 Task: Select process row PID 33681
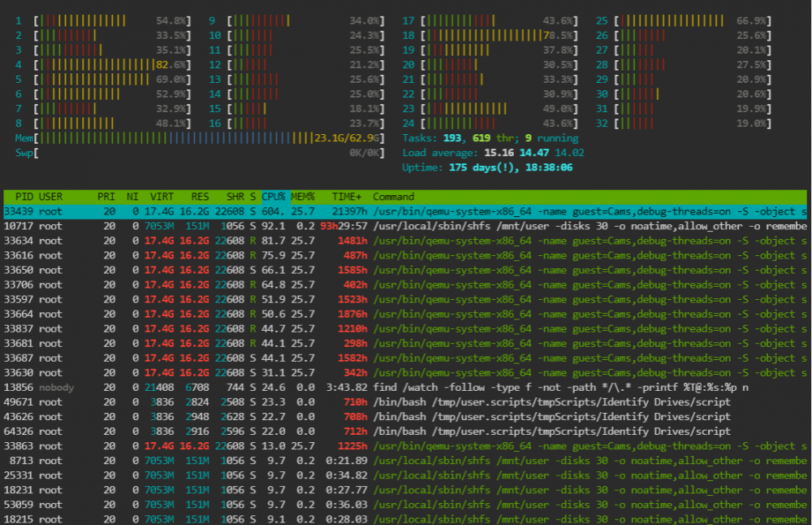coord(405,343)
